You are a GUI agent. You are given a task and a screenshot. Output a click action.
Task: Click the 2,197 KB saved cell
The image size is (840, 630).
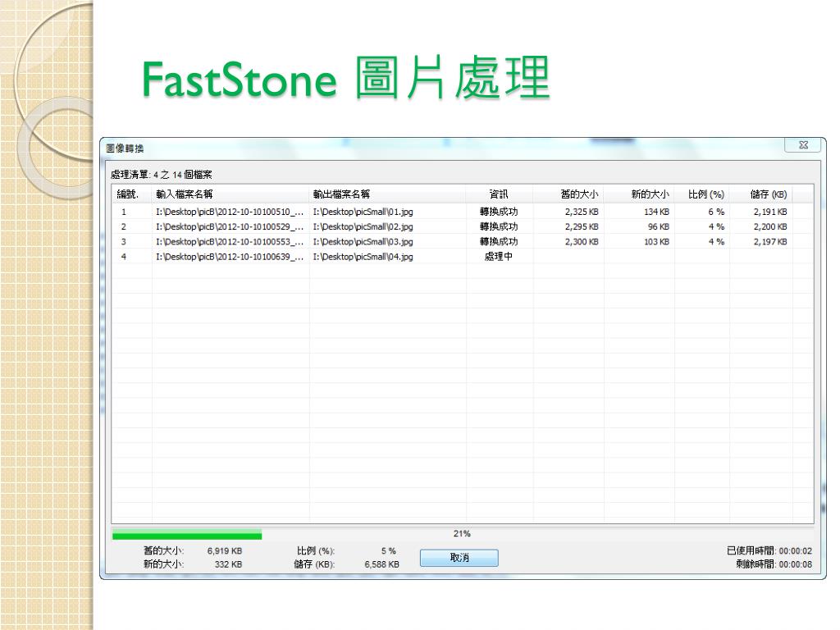pos(770,242)
